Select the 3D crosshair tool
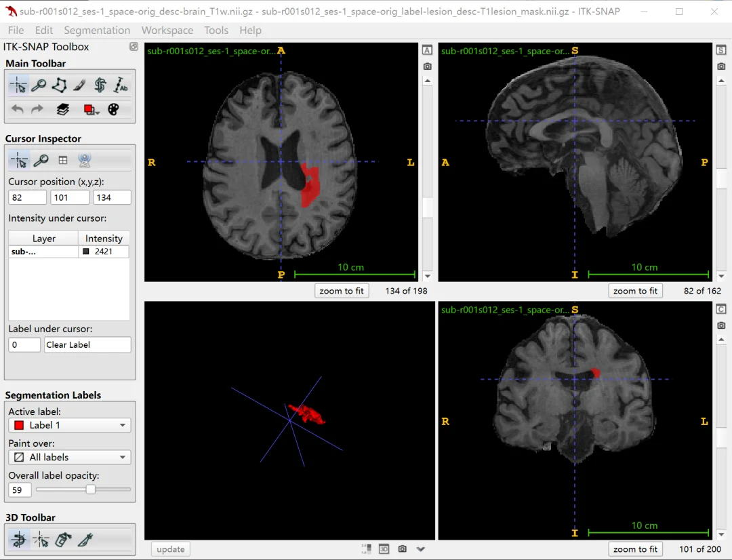 pos(41,540)
